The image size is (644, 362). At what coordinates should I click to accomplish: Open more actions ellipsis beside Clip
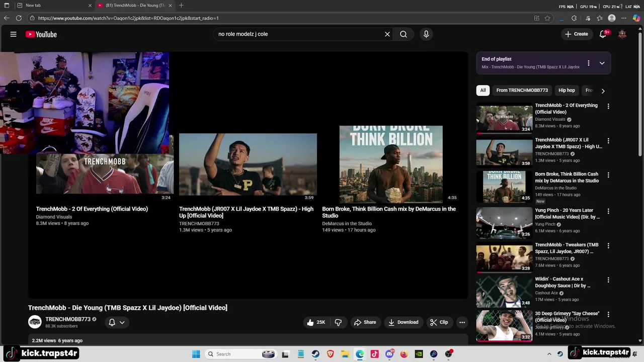[x=462, y=322]
